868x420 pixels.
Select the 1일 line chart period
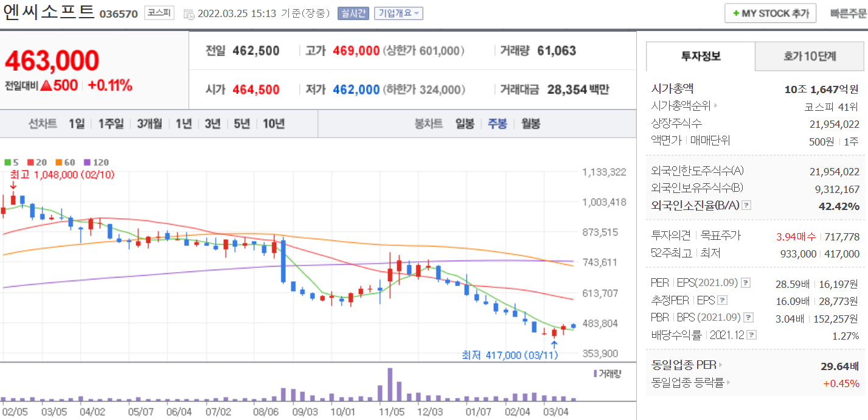(77, 124)
